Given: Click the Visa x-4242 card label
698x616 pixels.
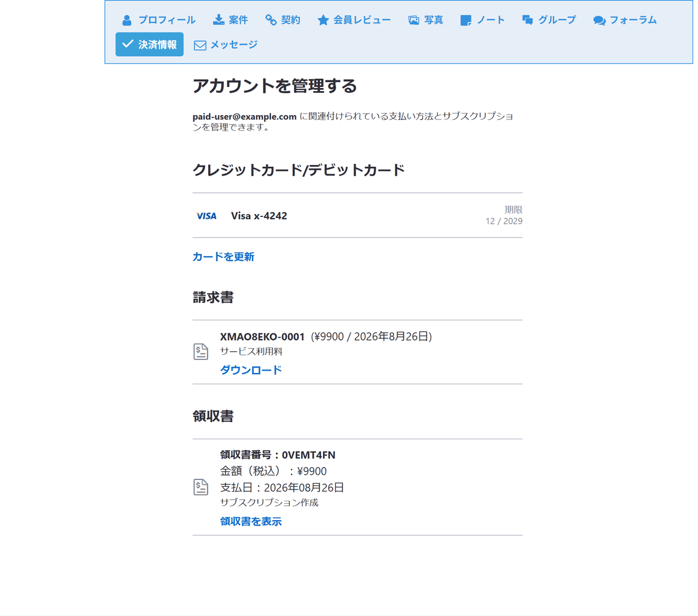Looking at the screenshot, I should pos(259,216).
